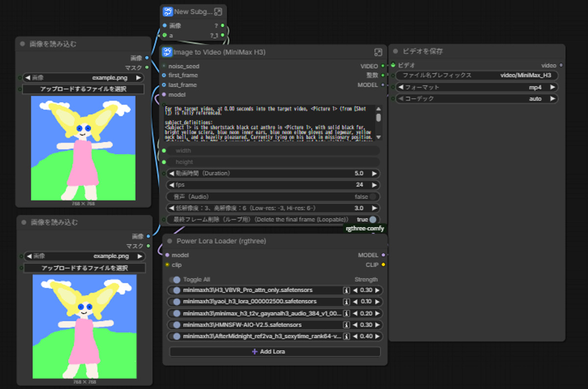Open info for H3_VBVR_Pro_attn_only lora
The width and height of the screenshot is (588, 389).
[x=346, y=290]
